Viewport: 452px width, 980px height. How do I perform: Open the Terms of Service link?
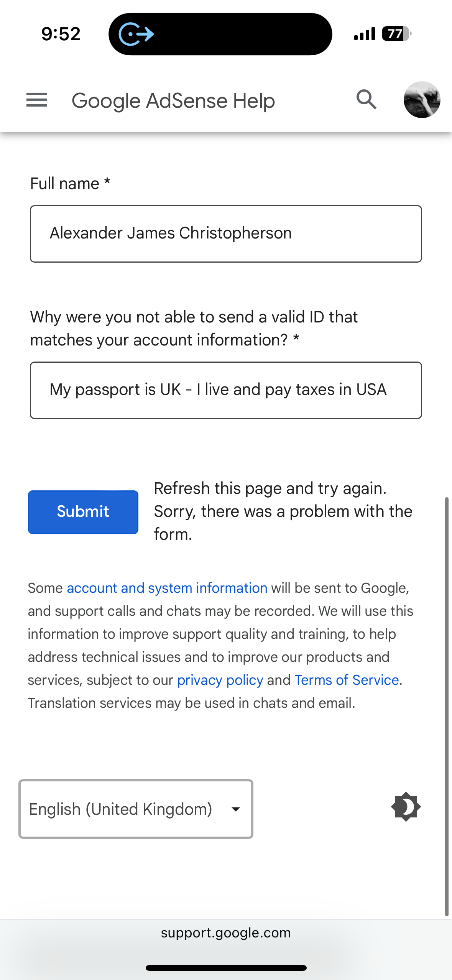(x=347, y=680)
